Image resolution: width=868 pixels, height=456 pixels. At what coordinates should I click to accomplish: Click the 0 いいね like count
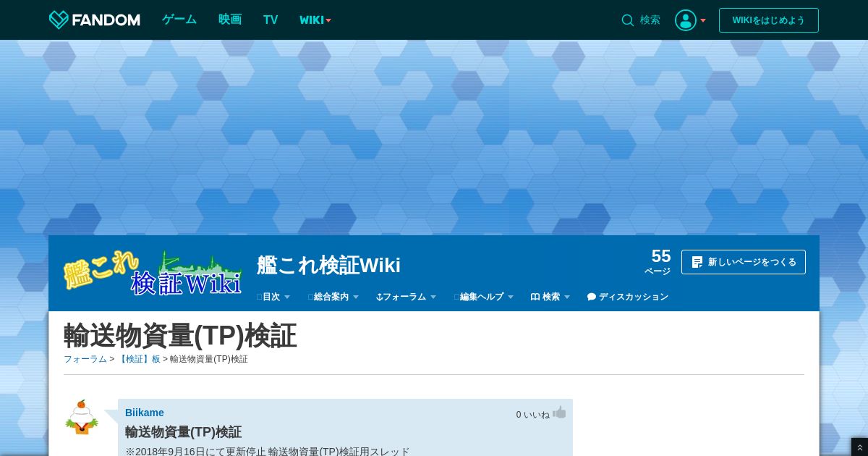533,415
